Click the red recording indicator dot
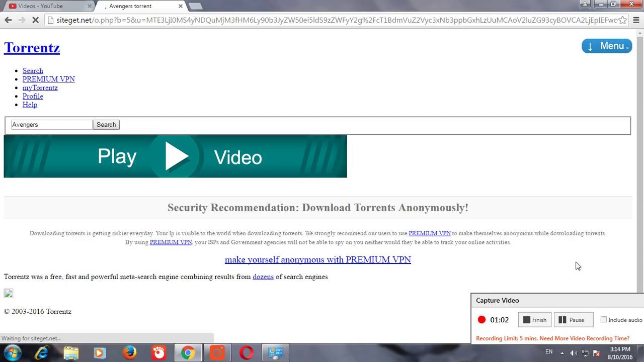Image resolution: width=644 pixels, height=362 pixels. tap(481, 320)
